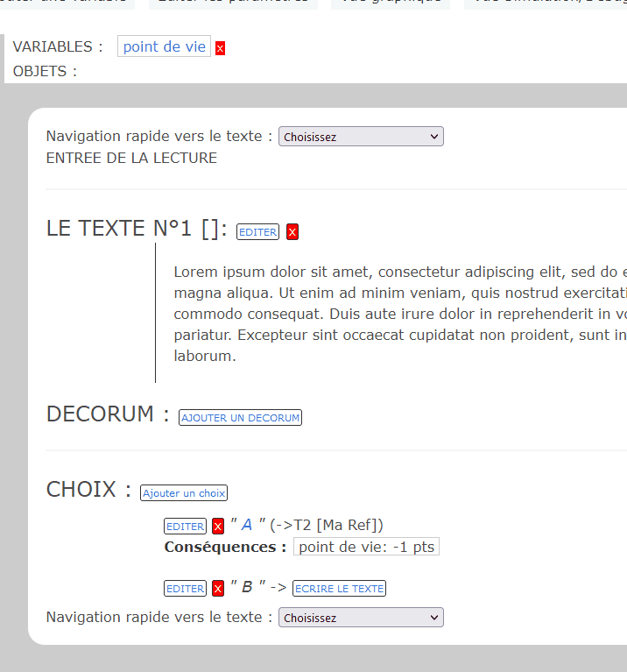Click AJOUTER UN DECORUM button
Viewport: 627px width, 672px height.
240,418
